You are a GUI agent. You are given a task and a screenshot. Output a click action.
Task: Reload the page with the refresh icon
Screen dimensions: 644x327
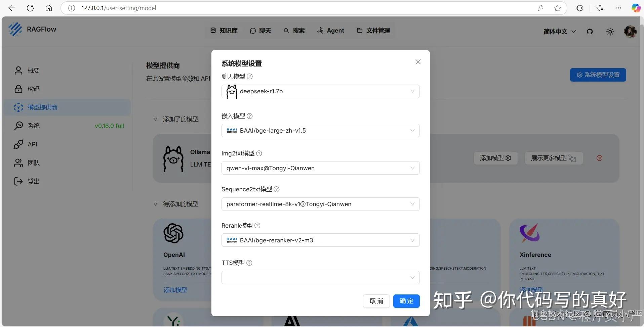point(30,8)
